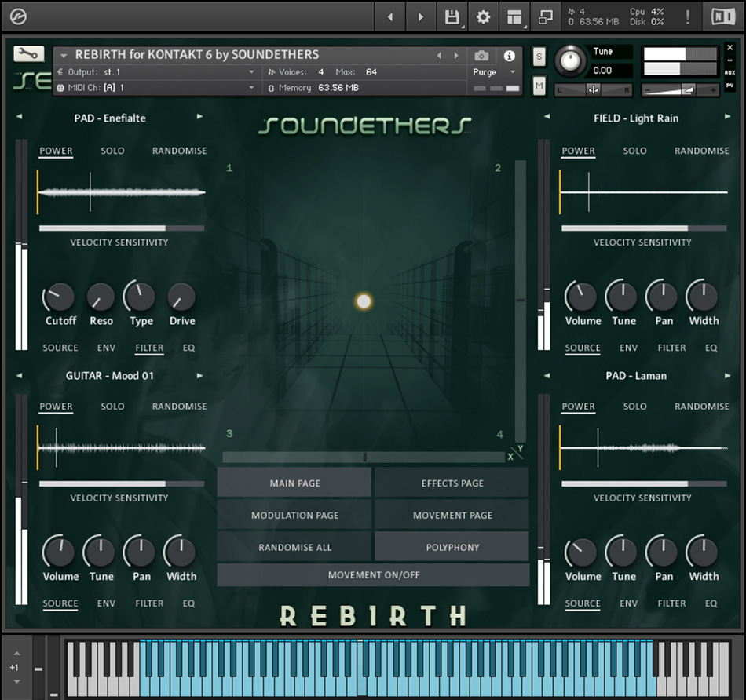Click the PV button in header
The image size is (746, 700).
pos(730,86)
